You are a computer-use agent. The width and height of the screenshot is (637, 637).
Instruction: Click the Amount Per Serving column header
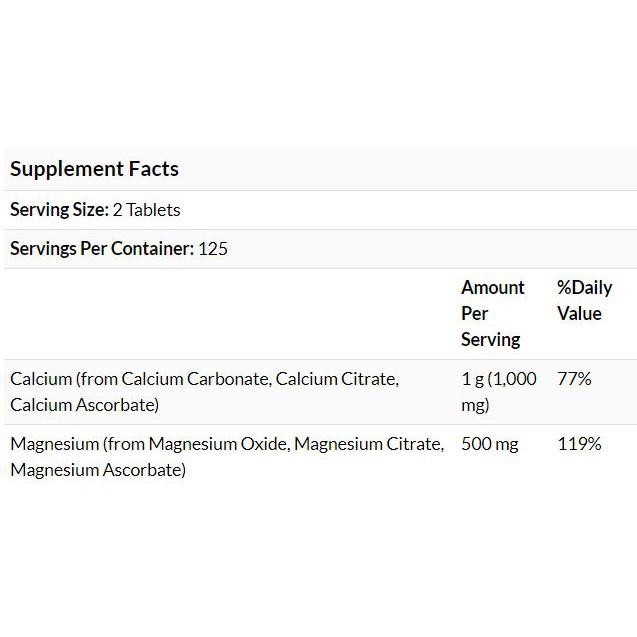pyautogui.click(x=492, y=313)
